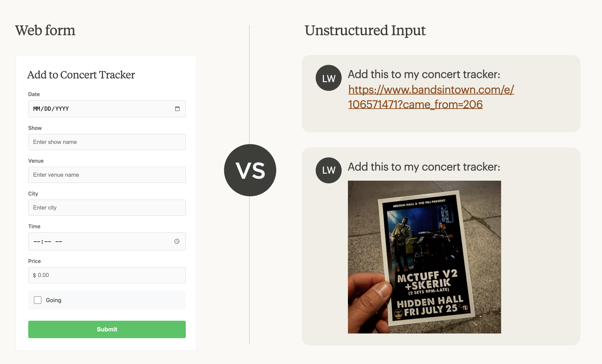This screenshot has height=364, width=602.
Task: Click the LW avatar beside the bandsintown message
Action: [328, 78]
